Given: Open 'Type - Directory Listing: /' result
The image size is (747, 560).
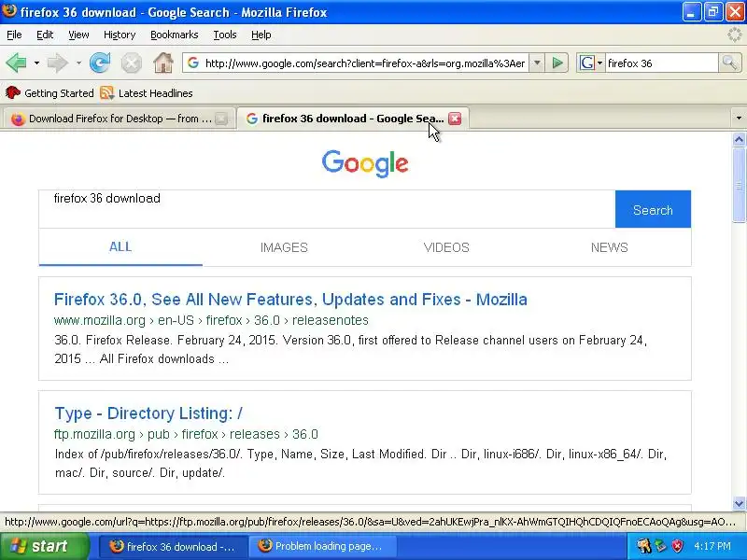Looking at the screenshot, I should (148, 413).
